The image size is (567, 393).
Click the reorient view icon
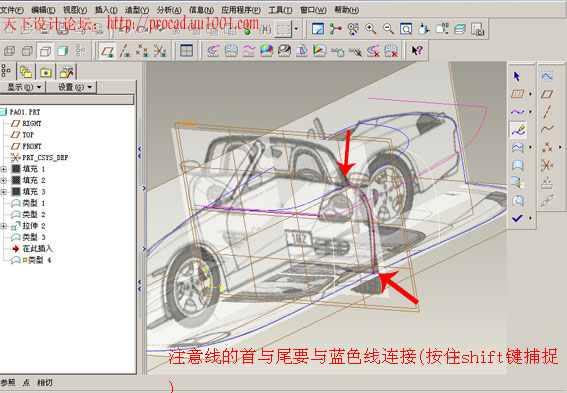pyautogui.click(x=424, y=29)
